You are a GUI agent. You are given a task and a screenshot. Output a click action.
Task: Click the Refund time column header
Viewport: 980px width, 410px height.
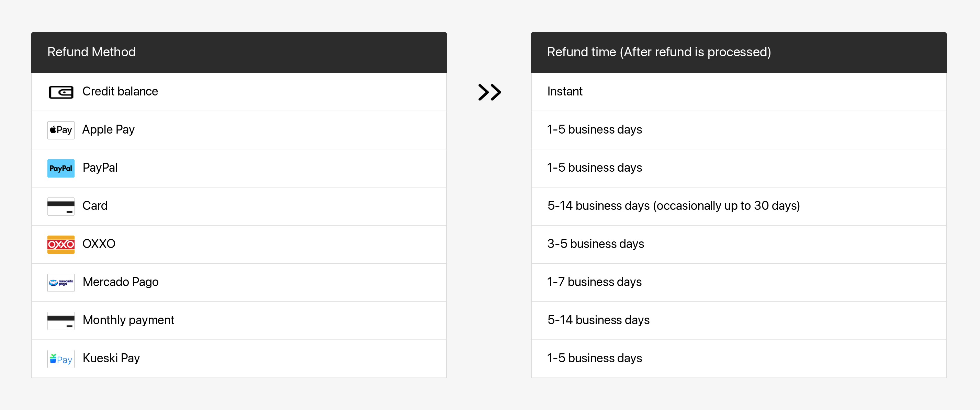[x=659, y=52]
